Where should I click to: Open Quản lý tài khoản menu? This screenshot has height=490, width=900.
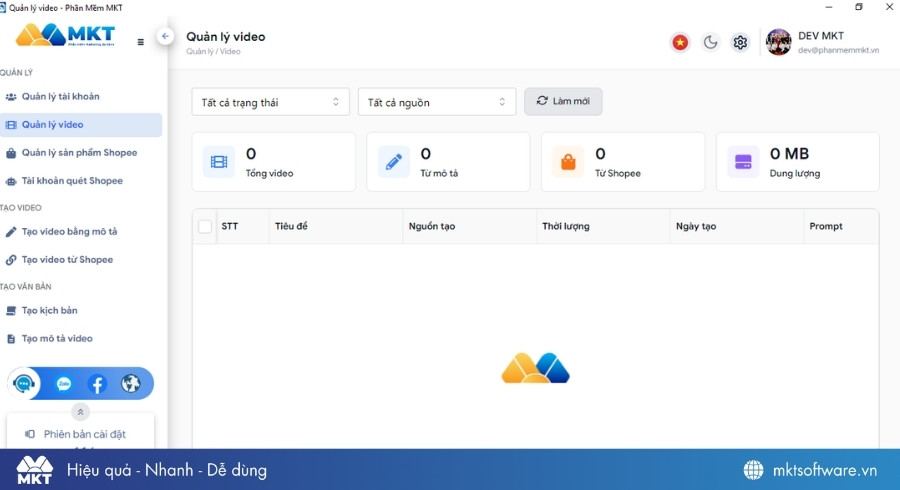pos(81,96)
